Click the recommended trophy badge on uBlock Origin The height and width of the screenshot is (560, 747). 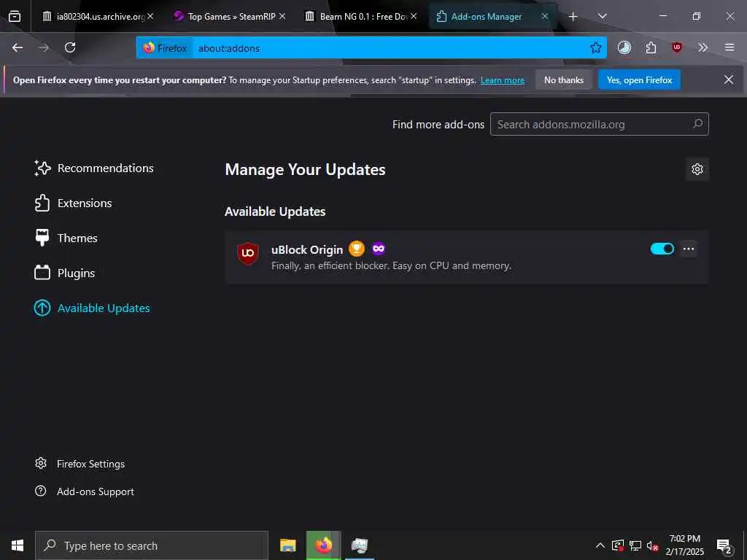pos(356,249)
